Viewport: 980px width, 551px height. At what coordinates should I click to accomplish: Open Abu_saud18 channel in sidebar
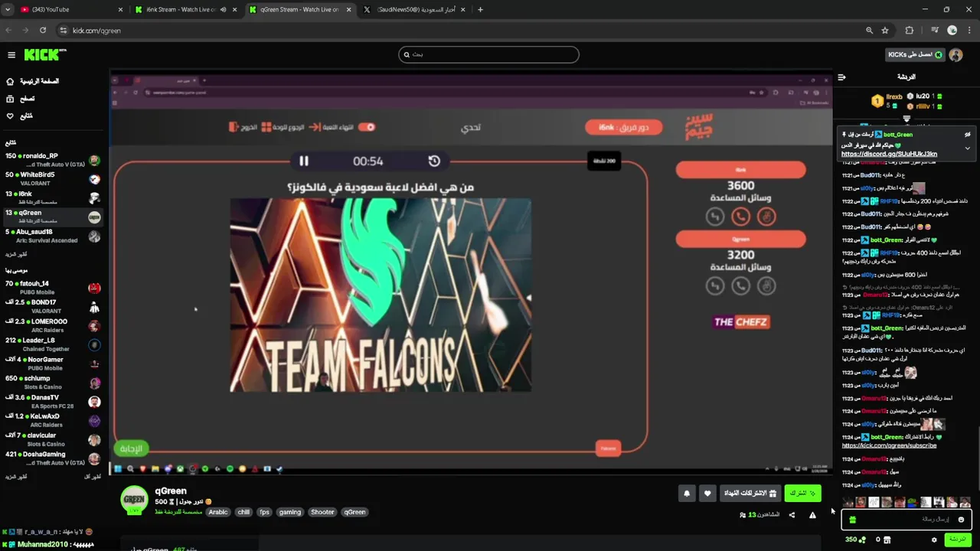[52, 236]
